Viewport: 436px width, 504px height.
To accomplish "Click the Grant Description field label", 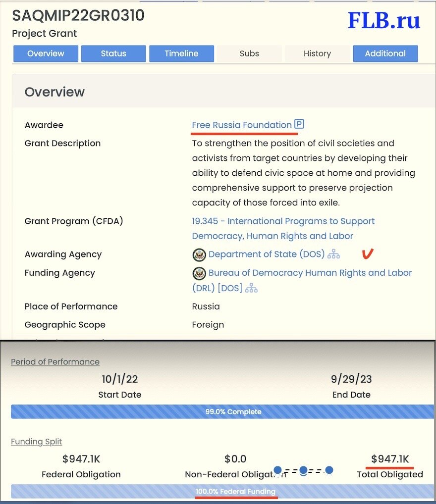I will [x=63, y=143].
